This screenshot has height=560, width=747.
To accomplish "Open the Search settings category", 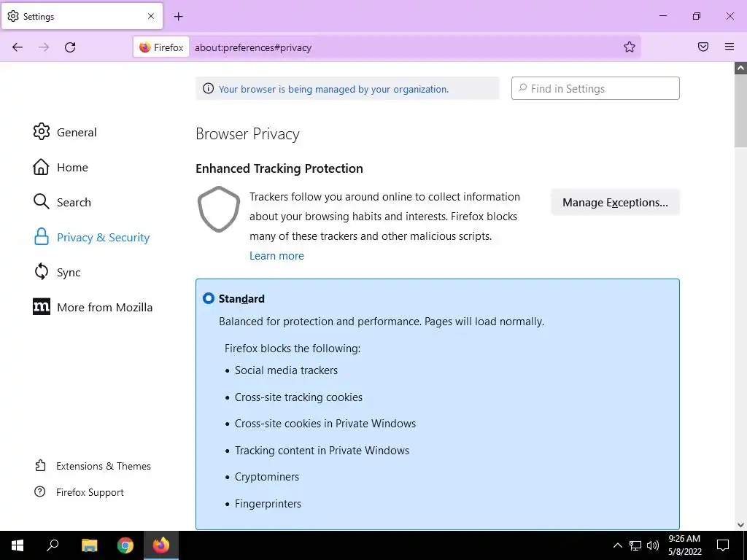I will (x=62, y=202).
